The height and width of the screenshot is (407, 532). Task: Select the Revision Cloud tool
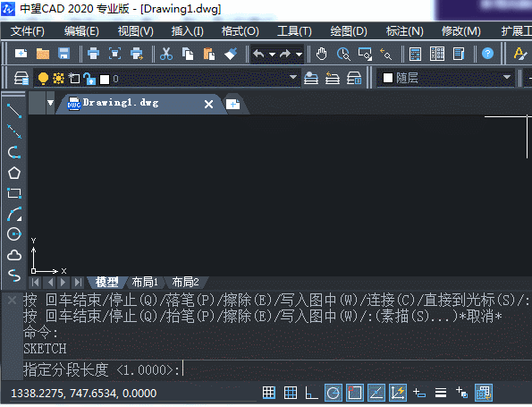click(x=14, y=255)
